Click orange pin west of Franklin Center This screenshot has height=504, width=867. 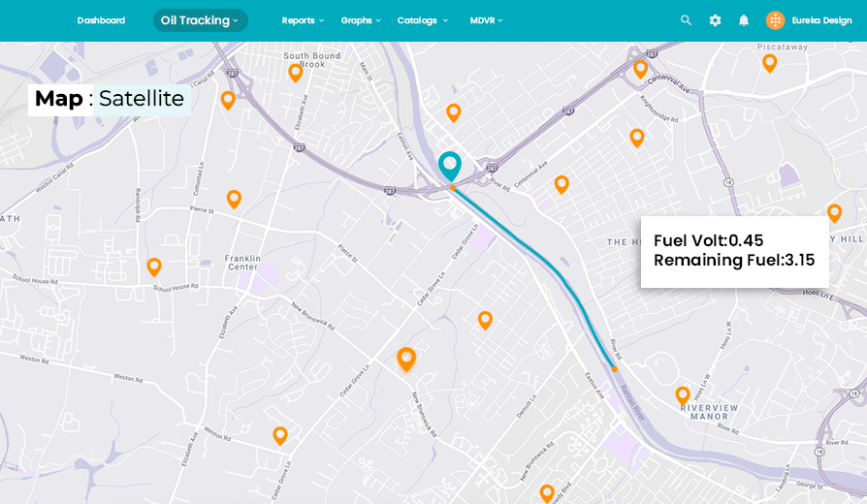tap(154, 267)
